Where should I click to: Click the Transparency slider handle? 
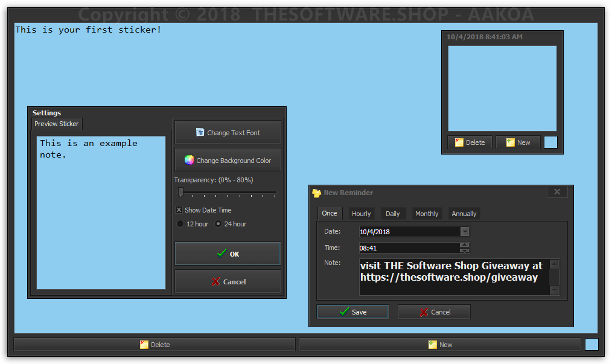coord(180,193)
